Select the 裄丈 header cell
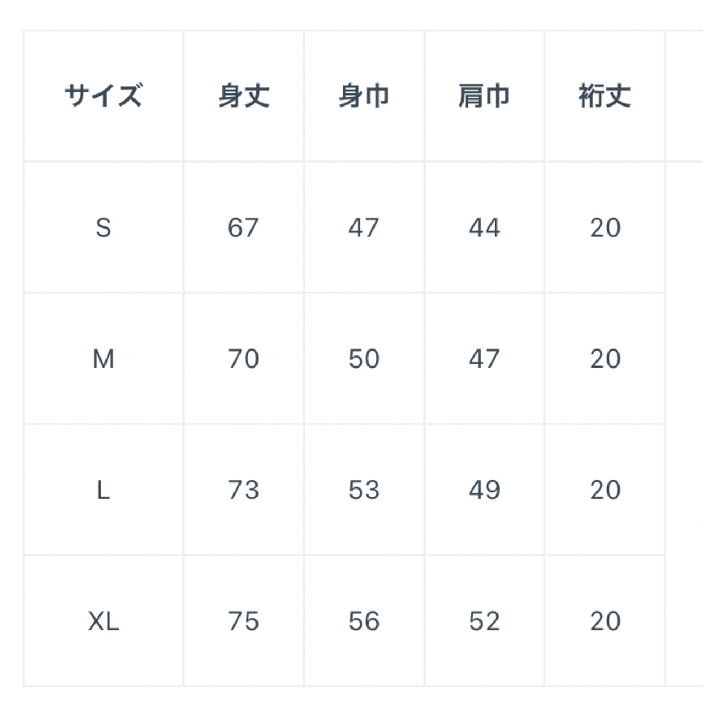The image size is (703, 728). tap(604, 96)
